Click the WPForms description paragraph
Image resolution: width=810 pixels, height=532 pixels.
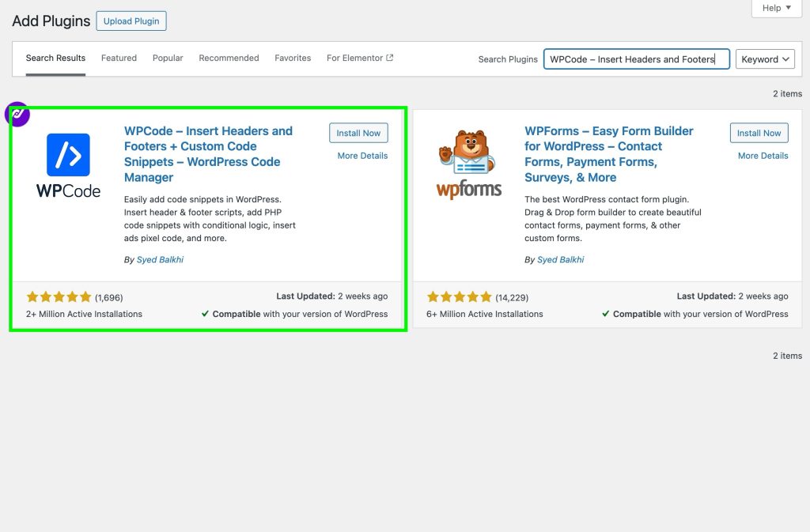613,219
